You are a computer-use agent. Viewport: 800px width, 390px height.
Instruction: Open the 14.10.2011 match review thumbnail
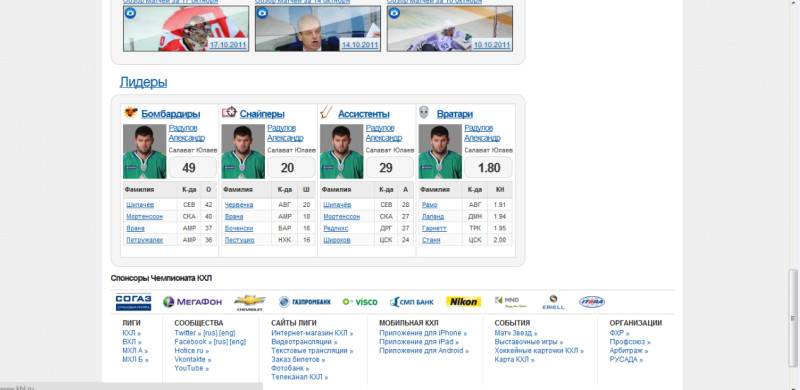pyautogui.click(x=318, y=29)
